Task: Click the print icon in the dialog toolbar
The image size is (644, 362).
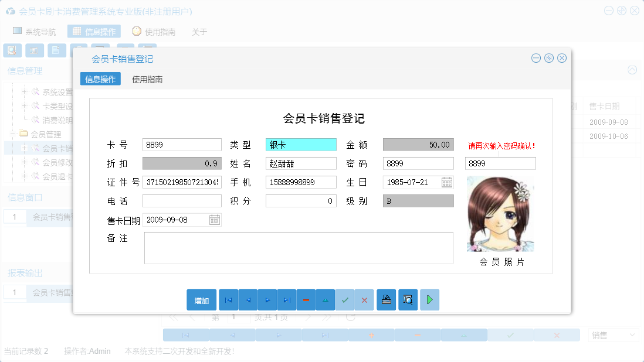Action: 386,299
